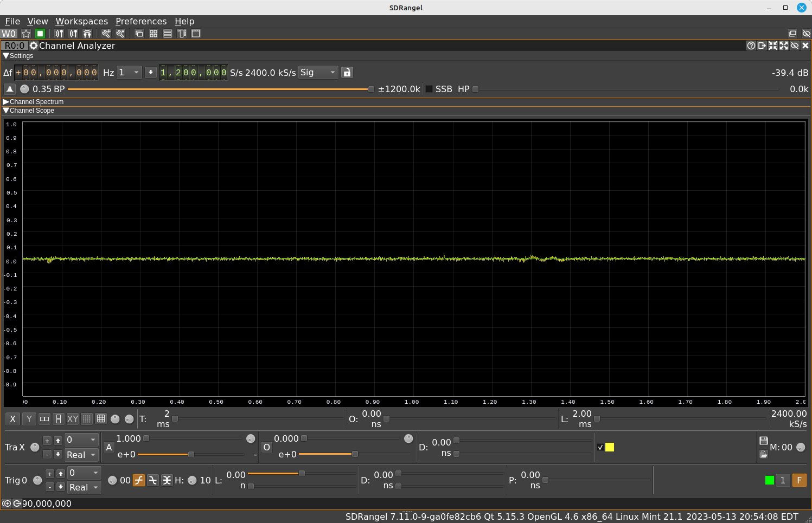Select vertically stacked X Y display
Image resolution: width=812 pixels, height=523 pixels.
click(59, 419)
